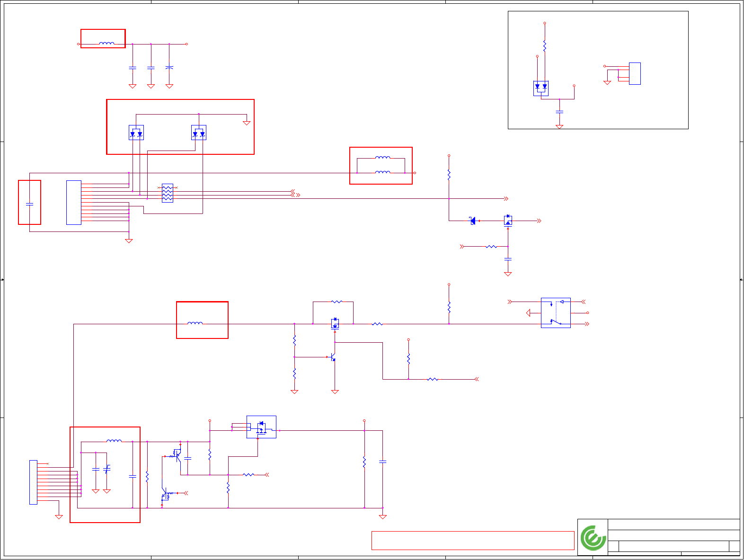
Task: Select the variable capacitor symbol with diagonal arrow
Action: 107,469
